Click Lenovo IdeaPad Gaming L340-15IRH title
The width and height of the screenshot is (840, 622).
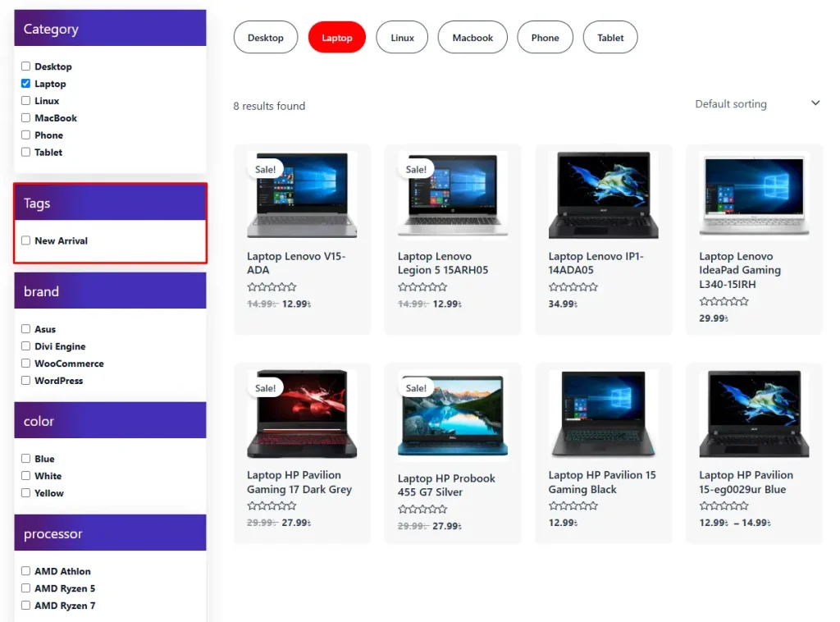[740, 270]
